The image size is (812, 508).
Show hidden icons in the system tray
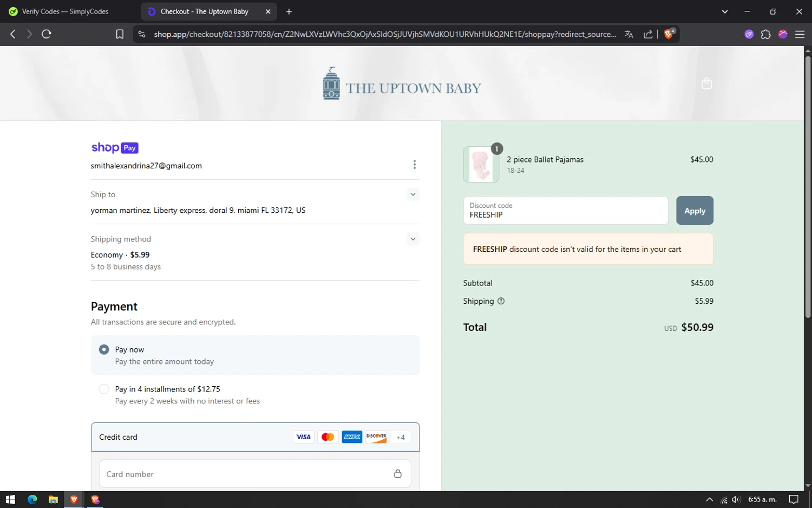(x=709, y=499)
